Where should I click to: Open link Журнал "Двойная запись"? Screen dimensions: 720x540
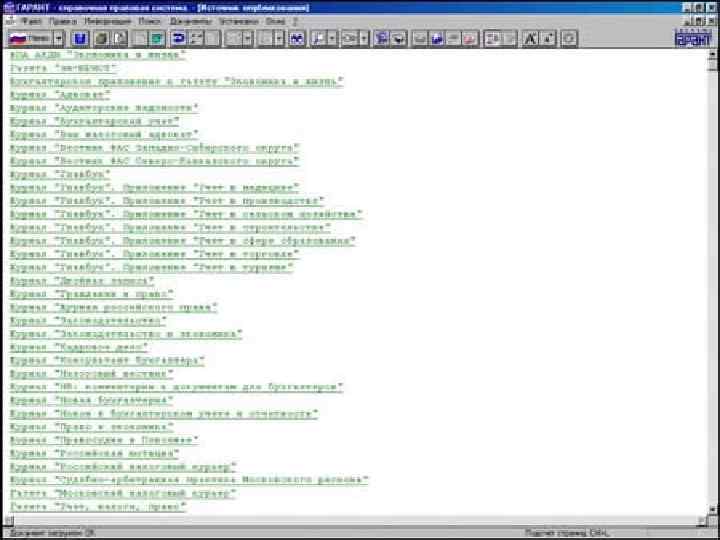coord(82,281)
